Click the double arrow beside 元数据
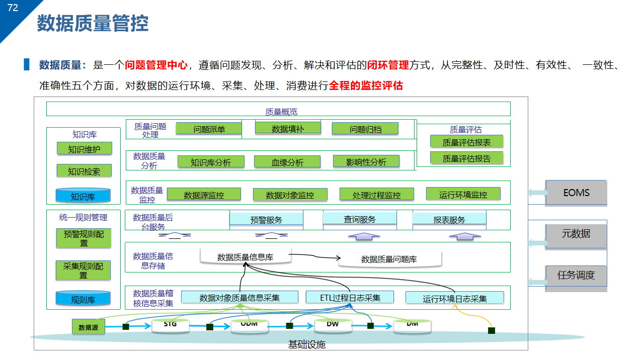Image resolution: width=644 pixels, height=362 pixels. (538, 243)
